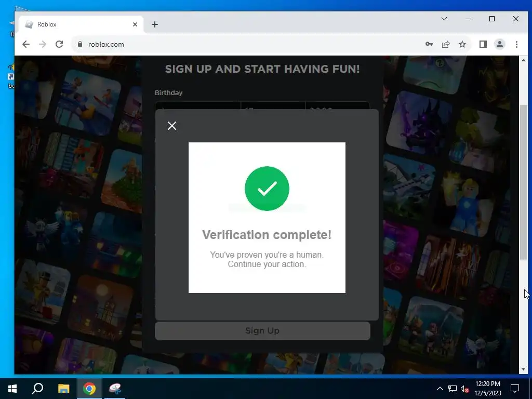This screenshot has width=532, height=399.
Task: Open the Chrome profile menu
Action: click(499, 44)
